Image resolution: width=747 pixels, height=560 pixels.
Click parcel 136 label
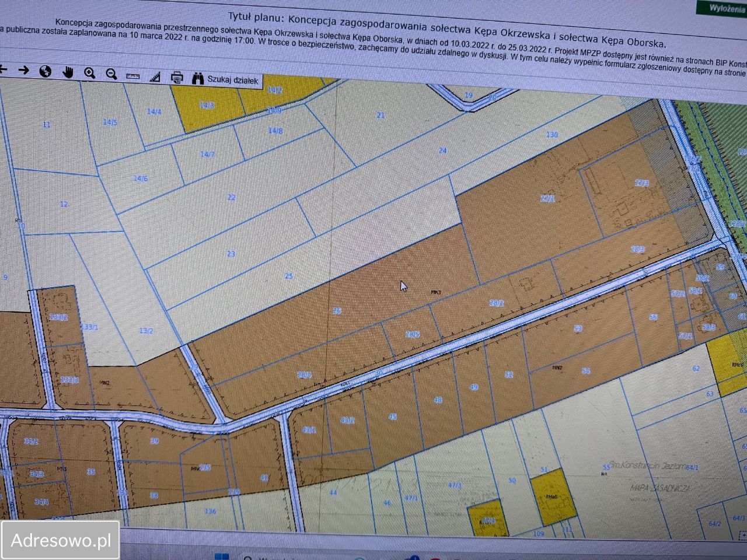pyautogui.click(x=211, y=511)
